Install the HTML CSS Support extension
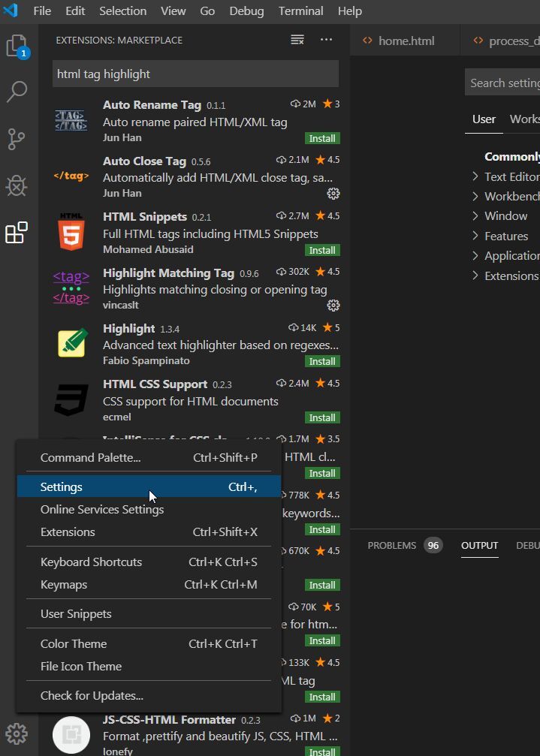 tap(322, 417)
